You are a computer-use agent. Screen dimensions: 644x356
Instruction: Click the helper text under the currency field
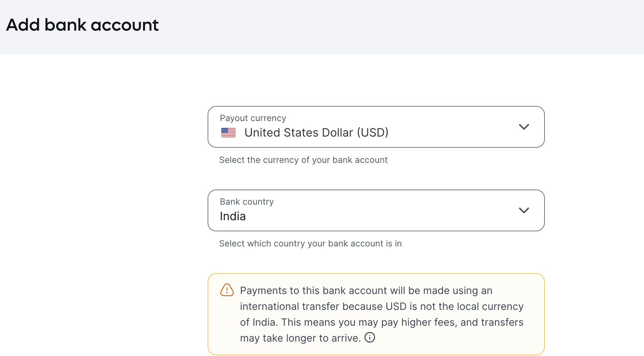(x=303, y=160)
